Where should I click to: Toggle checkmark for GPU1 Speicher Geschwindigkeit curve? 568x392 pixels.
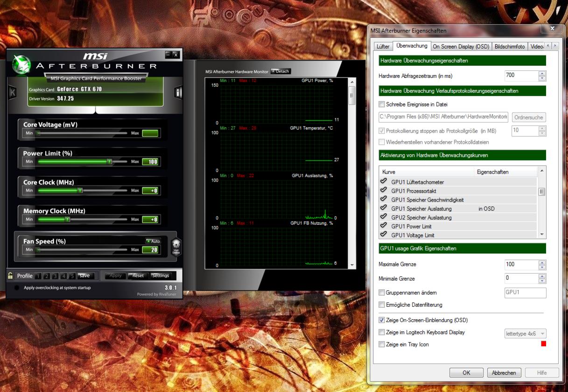384,199
